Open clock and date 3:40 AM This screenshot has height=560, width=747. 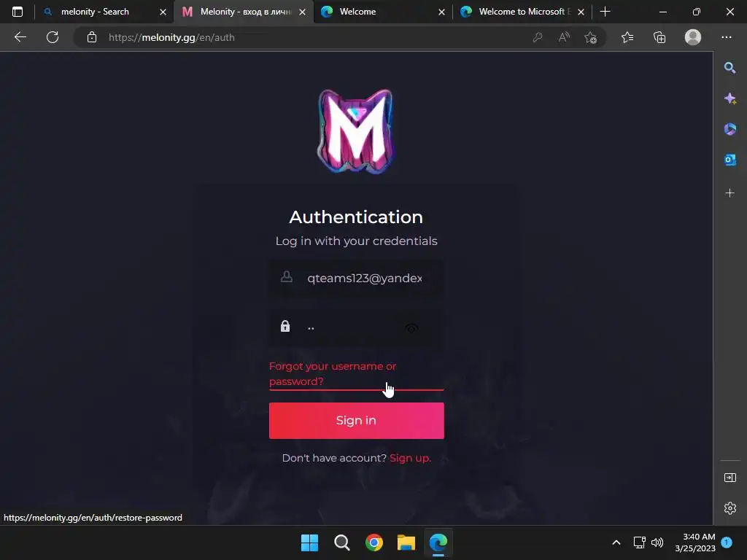695,542
